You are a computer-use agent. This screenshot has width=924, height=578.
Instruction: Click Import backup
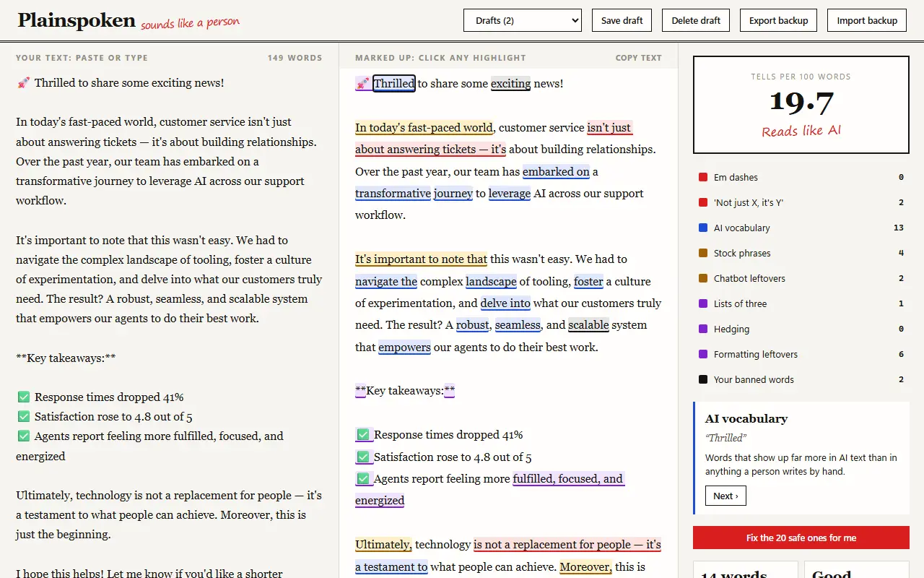pos(867,20)
